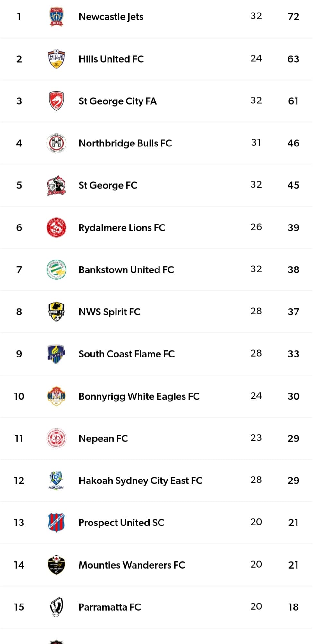327x644 pixels.
Task: Tap rank number 10 in the table
Action: point(19,396)
